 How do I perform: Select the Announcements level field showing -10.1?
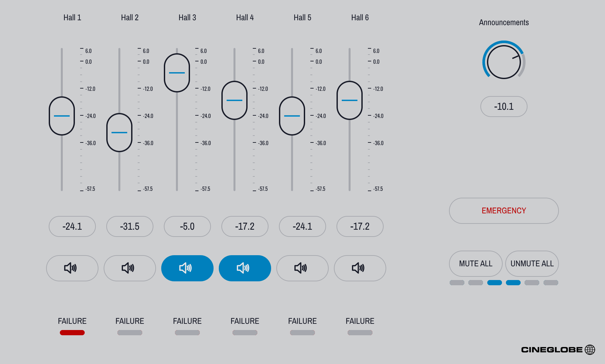pyautogui.click(x=504, y=107)
